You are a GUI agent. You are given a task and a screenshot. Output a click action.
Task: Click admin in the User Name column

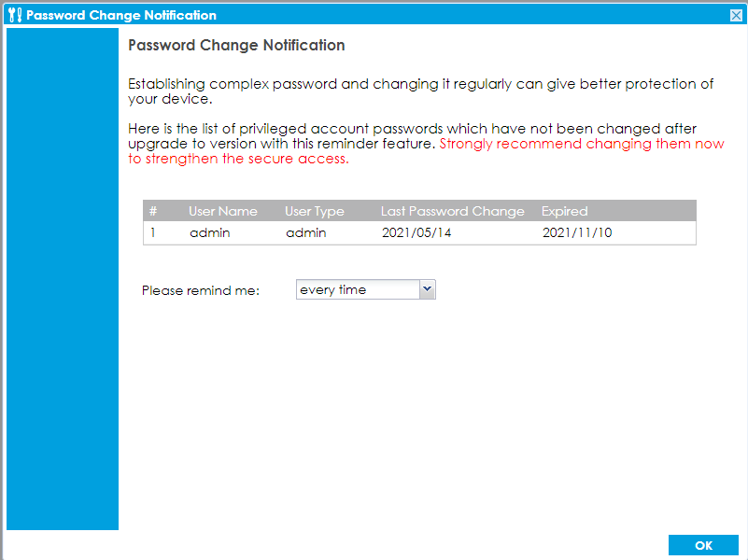[x=209, y=232]
